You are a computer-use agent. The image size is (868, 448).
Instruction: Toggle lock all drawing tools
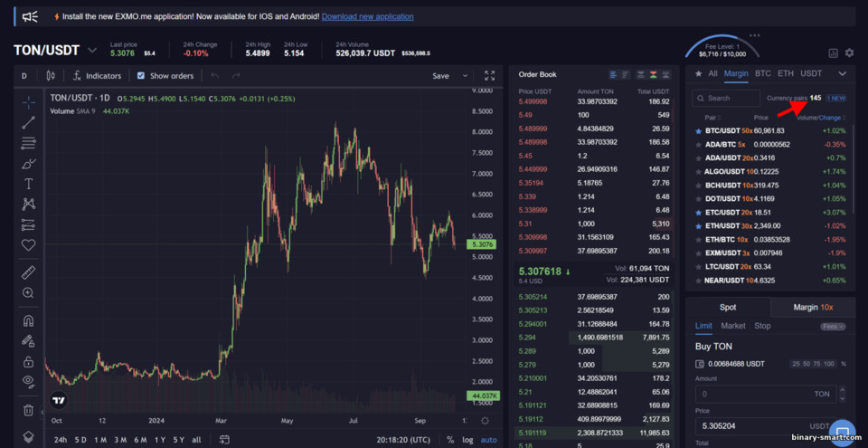(28, 361)
